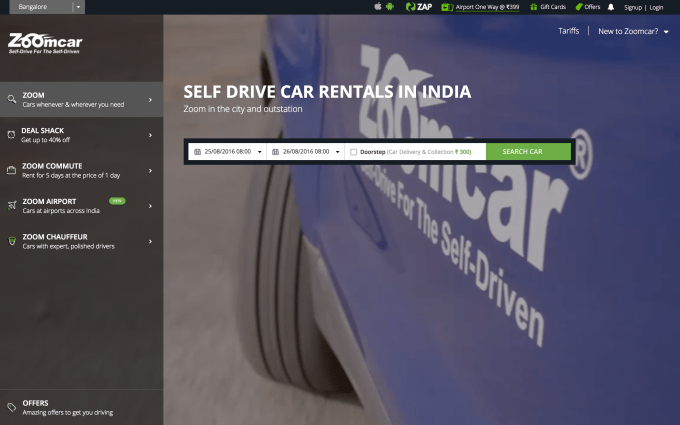Click the Offers text in top bar
Image resolution: width=680 pixels, height=425 pixels.
592,7
